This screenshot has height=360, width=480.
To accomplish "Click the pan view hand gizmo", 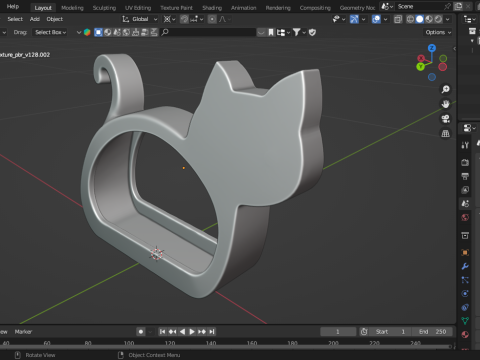I will [446, 104].
